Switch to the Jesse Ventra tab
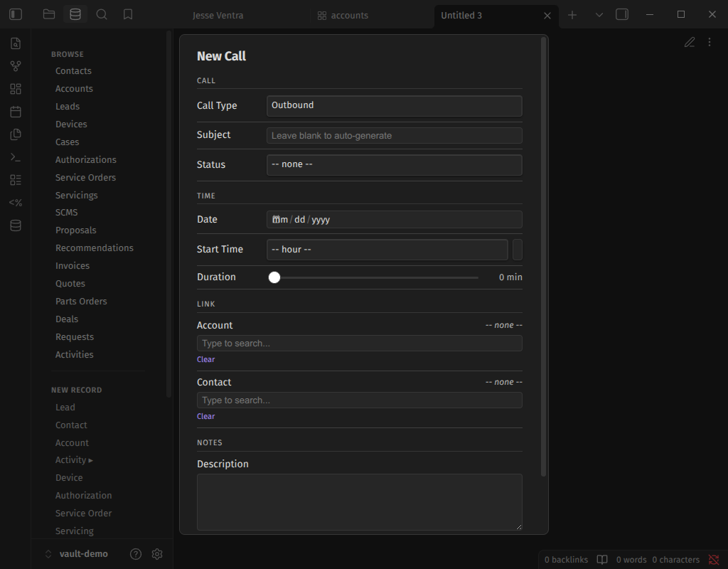The image size is (728, 569). point(218,16)
